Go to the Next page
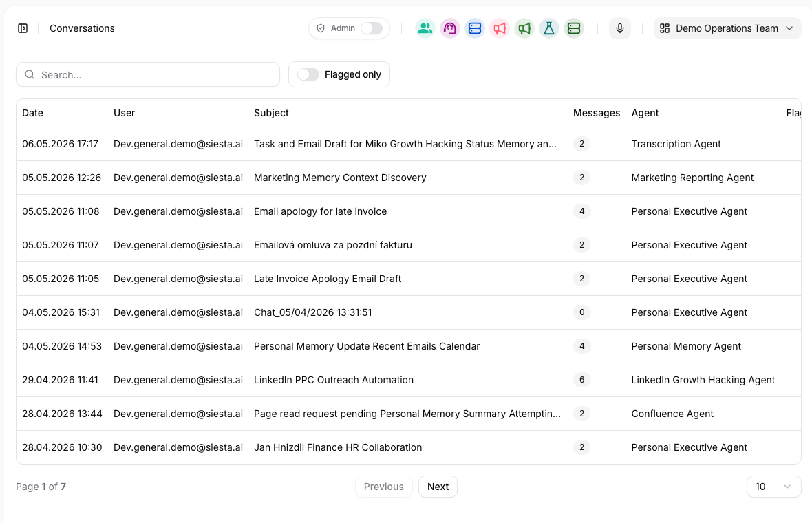 coord(438,487)
